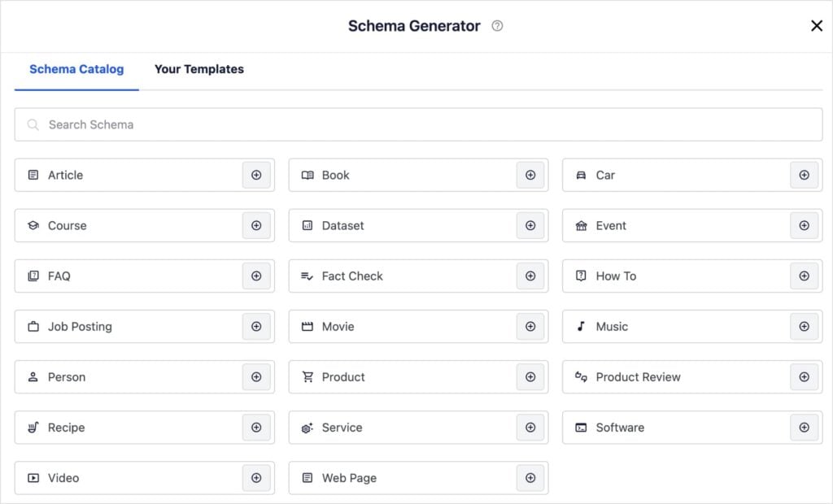Open the help tooltip beside Schema Generator
Screen dimensions: 833x504
coord(497,26)
